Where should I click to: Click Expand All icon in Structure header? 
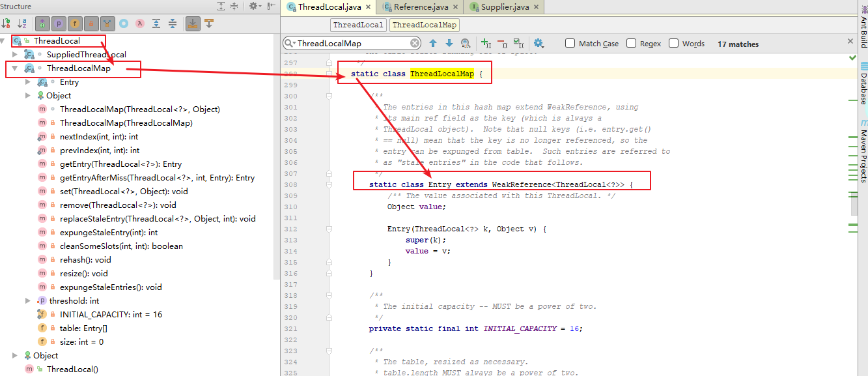(220, 6)
